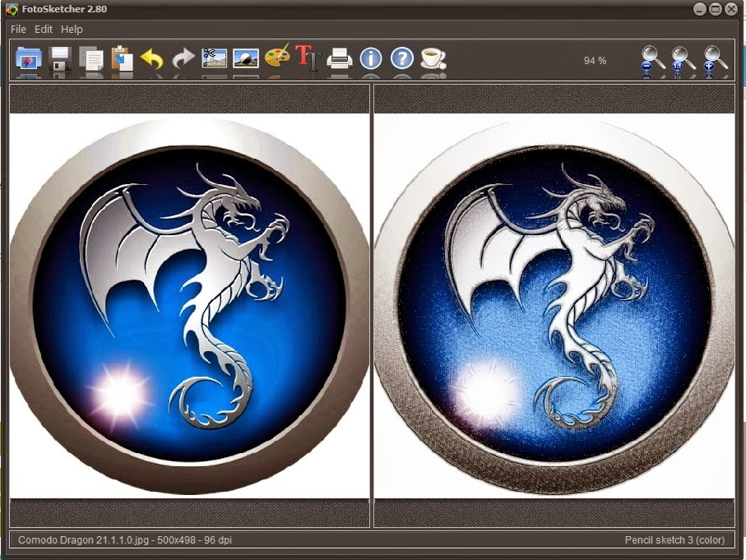Screen dimensions: 746x560
Task: Open help using the question mark icon
Action: click(402, 58)
